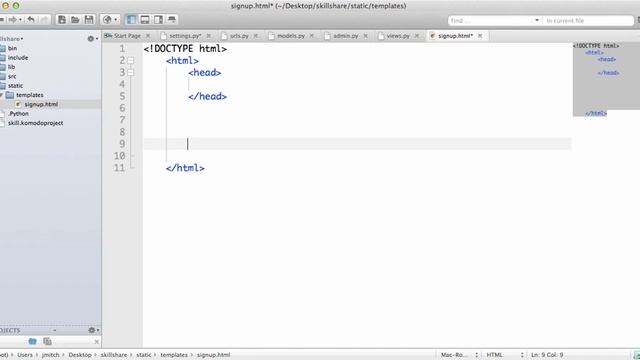Open the Find field options dropdown

tap(537, 20)
